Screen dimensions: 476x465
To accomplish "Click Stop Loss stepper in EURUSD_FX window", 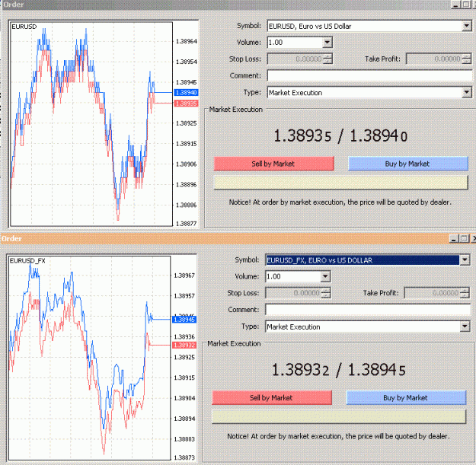I will point(326,293).
